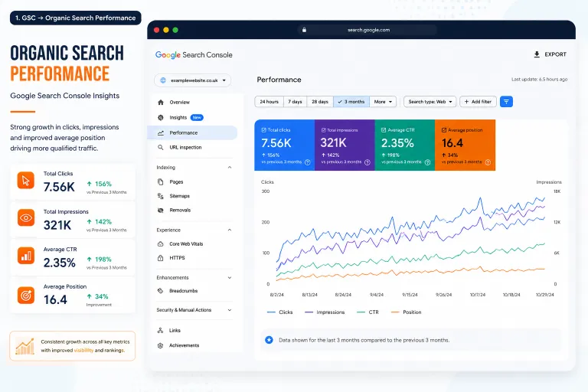588x392 pixels.
Task: Open the URL inspection magnifier icon
Action: tap(161, 148)
